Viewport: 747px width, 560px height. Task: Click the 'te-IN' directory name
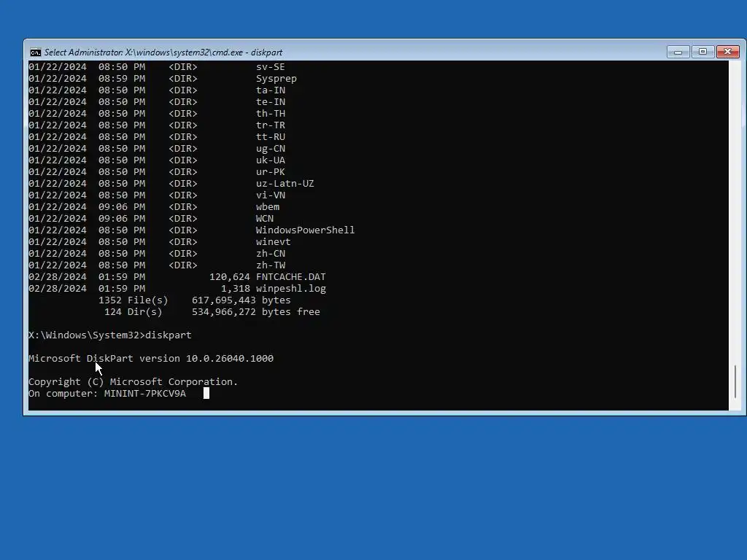click(270, 102)
